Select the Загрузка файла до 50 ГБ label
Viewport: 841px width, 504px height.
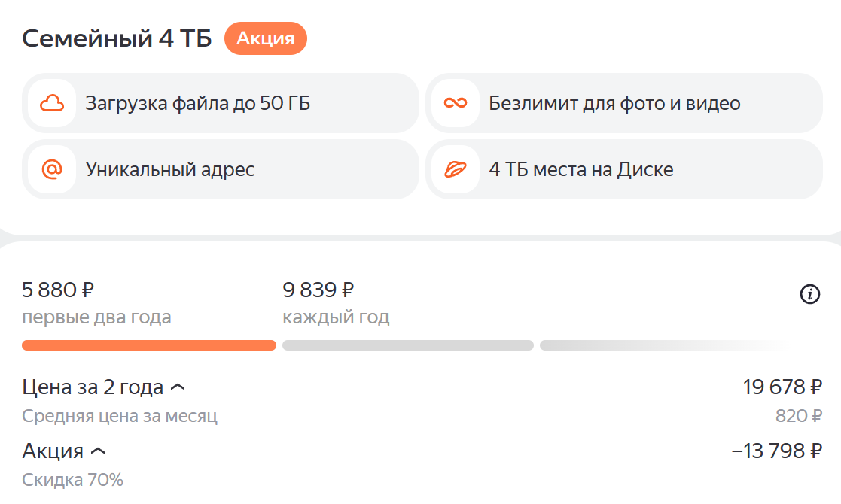[197, 103]
